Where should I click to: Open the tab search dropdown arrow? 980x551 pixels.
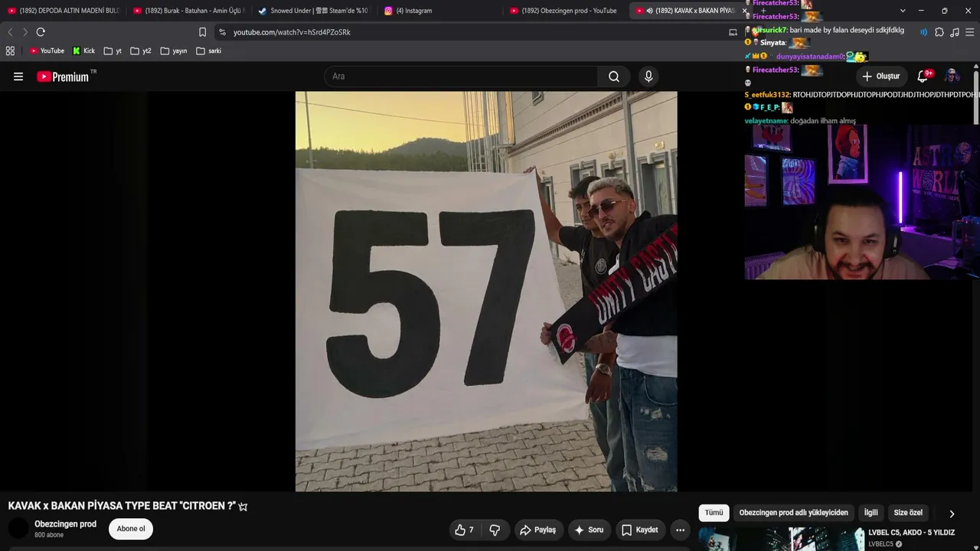pyautogui.click(x=903, y=11)
